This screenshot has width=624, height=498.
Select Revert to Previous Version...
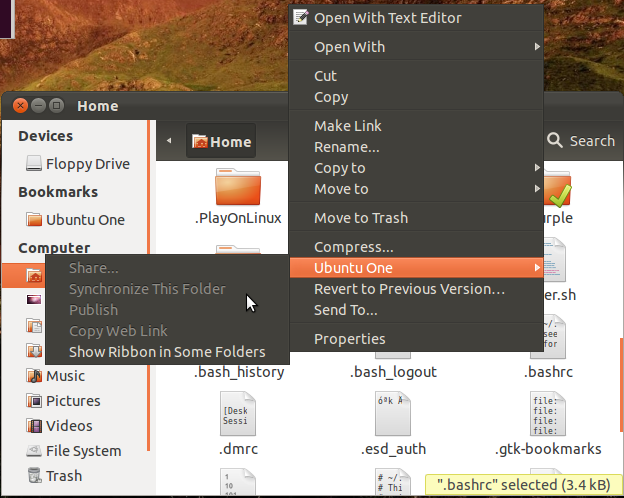click(416, 289)
